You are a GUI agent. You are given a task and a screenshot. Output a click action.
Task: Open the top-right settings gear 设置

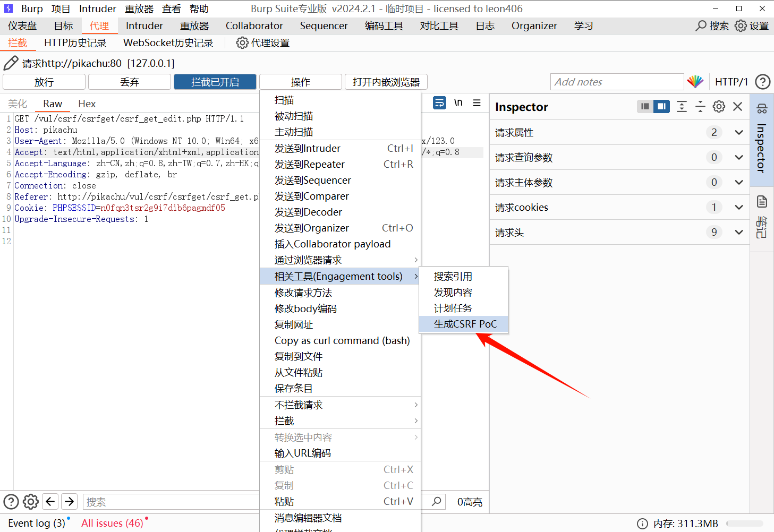click(741, 25)
